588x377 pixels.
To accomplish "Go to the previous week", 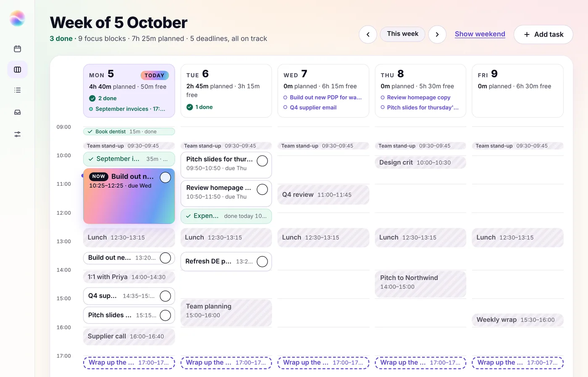I will 368,34.
